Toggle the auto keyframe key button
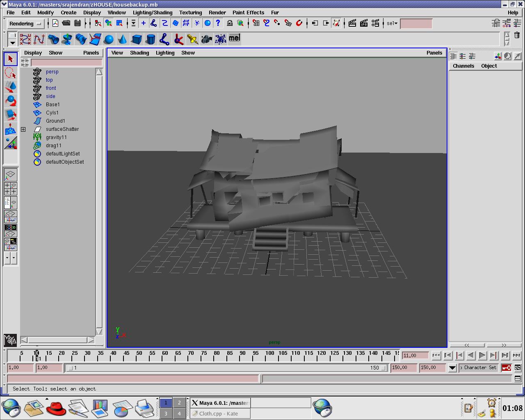Screen dimensions: 525x420 tap(506, 368)
